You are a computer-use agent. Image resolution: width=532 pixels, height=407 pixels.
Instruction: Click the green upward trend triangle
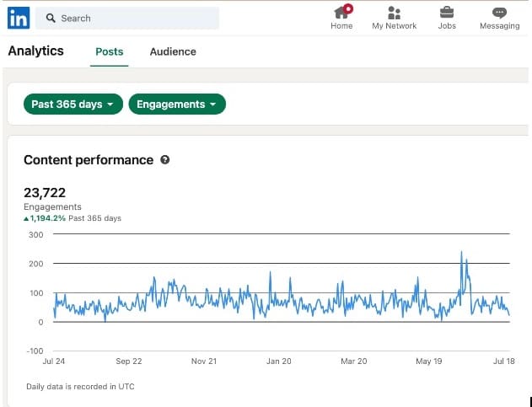coord(26,218)
